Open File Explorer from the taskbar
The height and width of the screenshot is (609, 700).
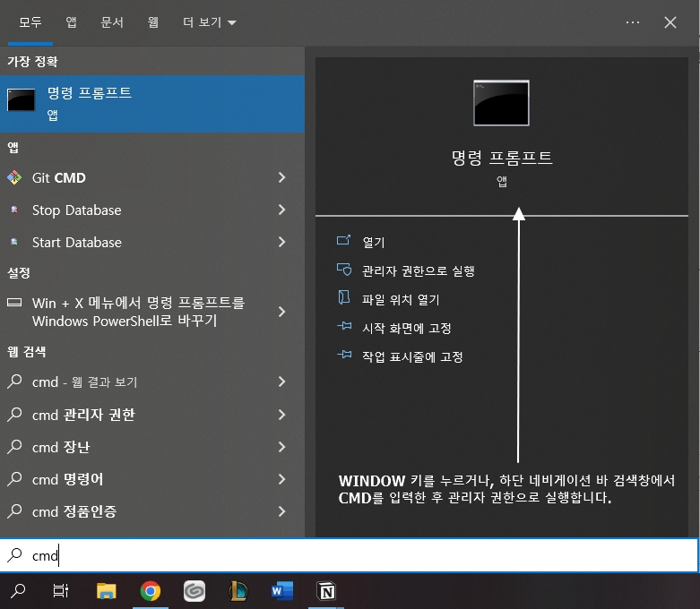click(x=107, y=591)
